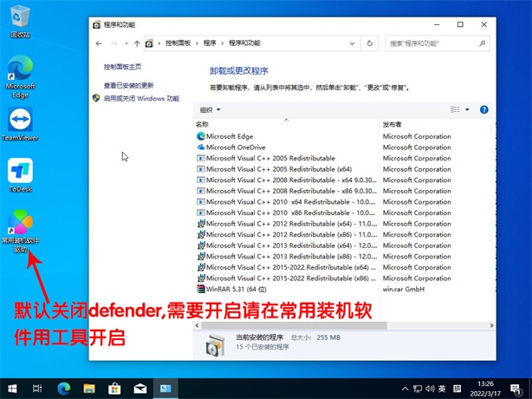Click the network icon in system tray
Screen dimensions: 532x399
(x=418, y=389)
